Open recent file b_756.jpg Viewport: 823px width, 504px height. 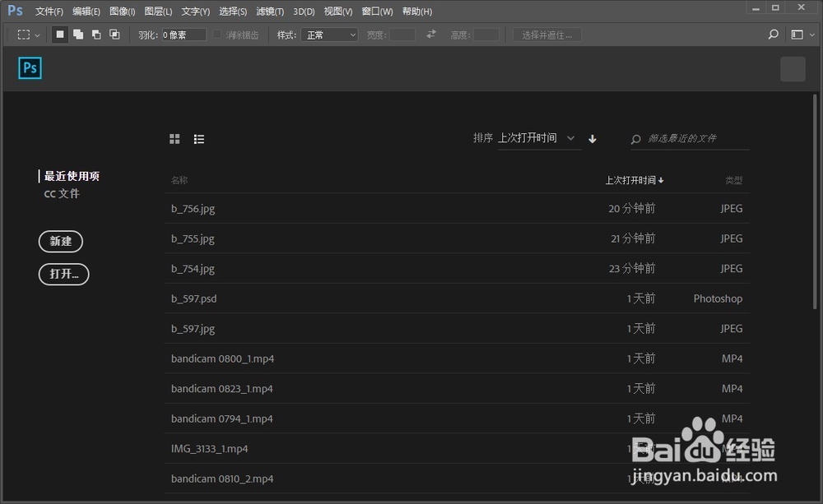[x=457, y=209]
